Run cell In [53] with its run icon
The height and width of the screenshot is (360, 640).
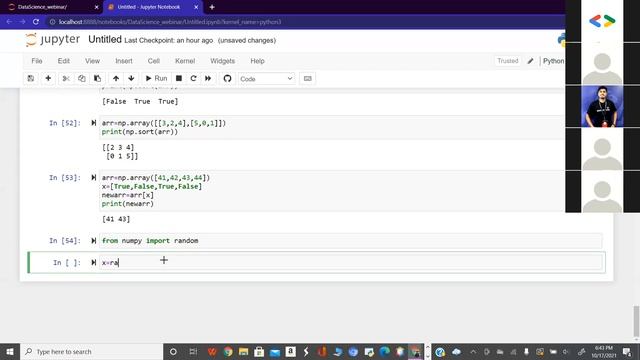[93, 178]
